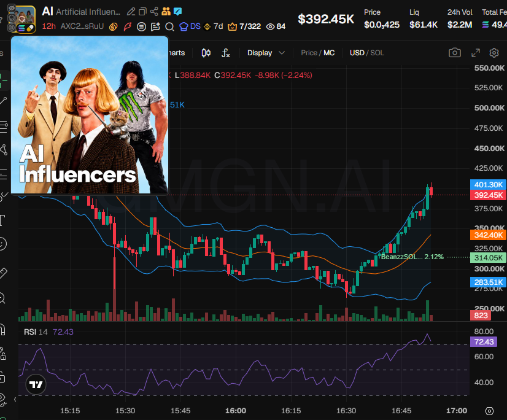
Task: Click the chat sparkle icon
Action: [155, 26]
